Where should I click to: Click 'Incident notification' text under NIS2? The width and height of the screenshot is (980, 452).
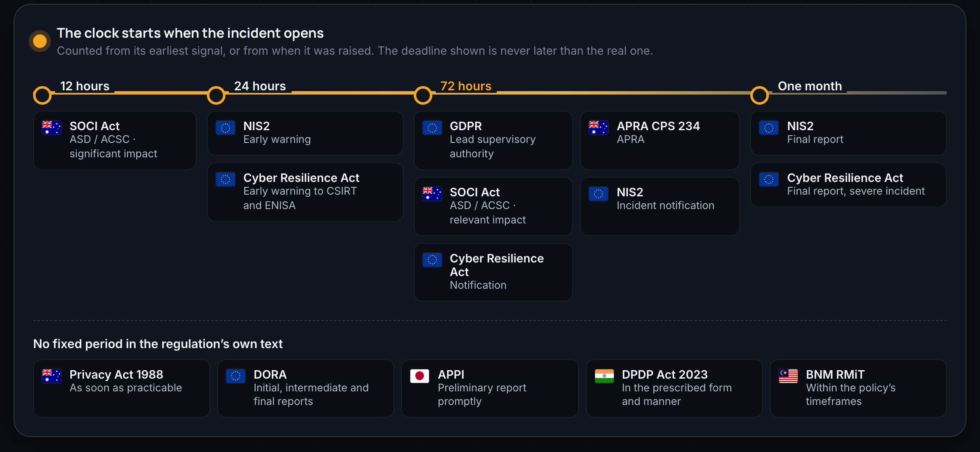(665, 206)
